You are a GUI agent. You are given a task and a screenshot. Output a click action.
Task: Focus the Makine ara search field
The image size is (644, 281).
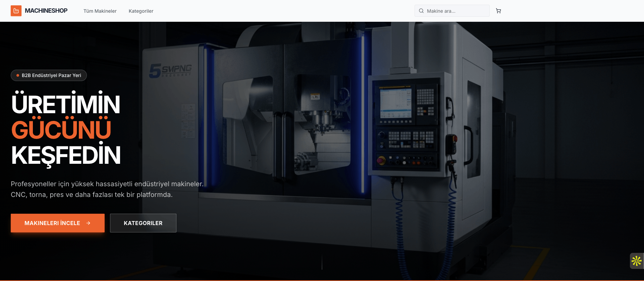(x=452, y=11)
